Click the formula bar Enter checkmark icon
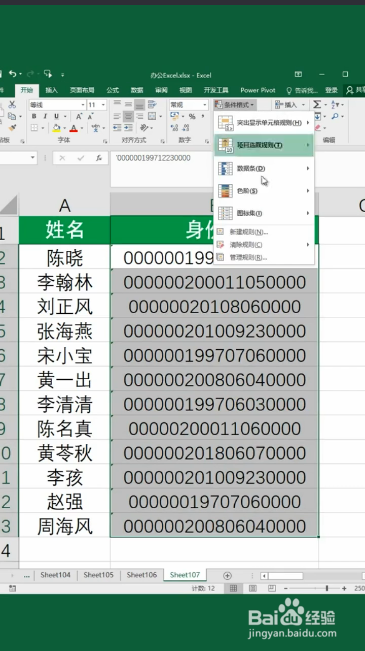The height and width of the screenshot is (651, 365). click(x=81, y=158)
